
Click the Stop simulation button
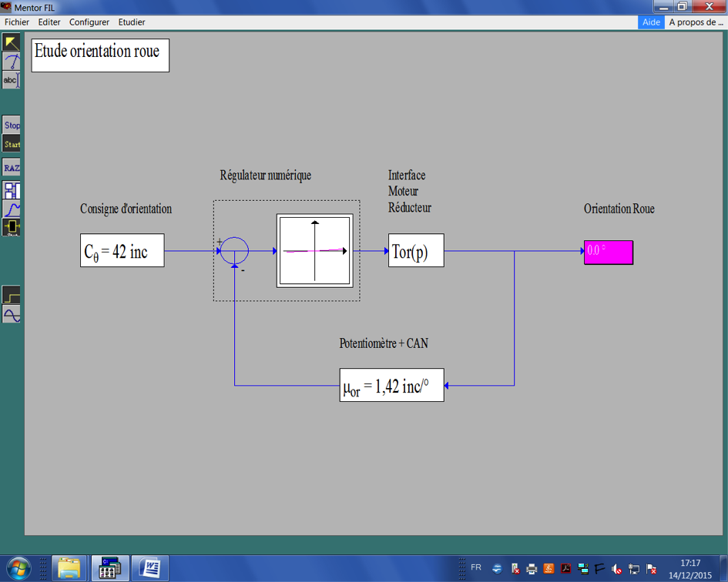point(11,125)
